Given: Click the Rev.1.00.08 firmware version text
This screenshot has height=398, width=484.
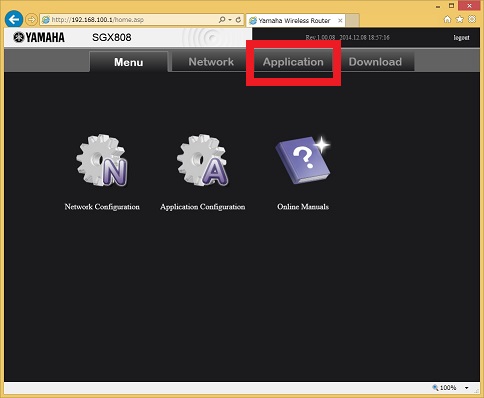Looking at the screenshot, I should (x=320, y=37).
